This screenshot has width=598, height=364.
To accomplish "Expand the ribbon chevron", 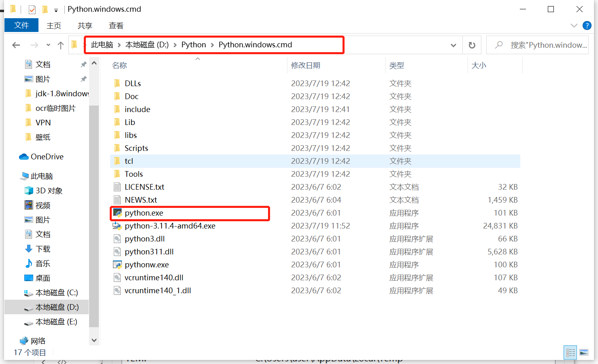I will point(574,25).
